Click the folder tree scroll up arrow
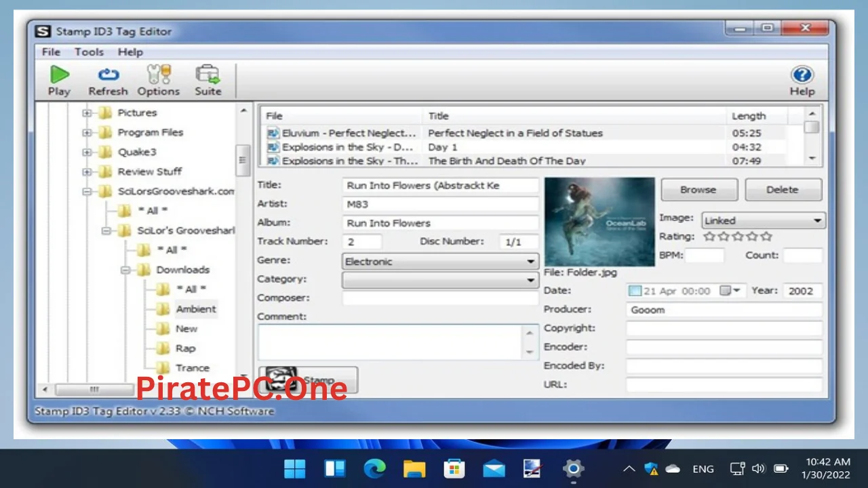Viewport: 868px width, 488px height. coord(243,110)
